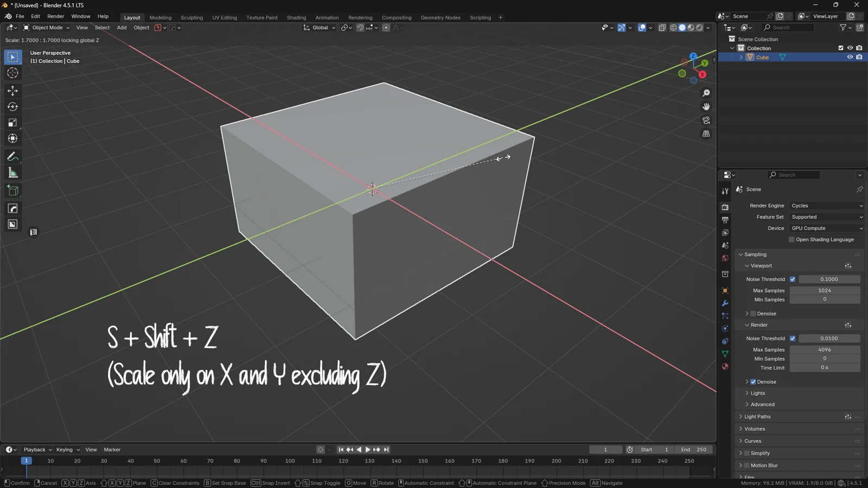
Task: Click the viewport zoom magnifier icon
Action: tap(706, 93)
